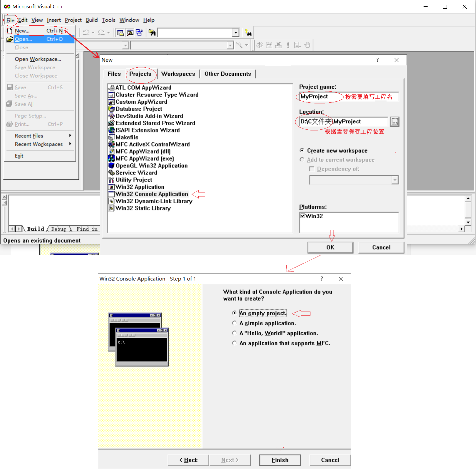Select An empty project radio button
Viewport: 476px width, 472px height.
pyautogui.click(x=234, y=313)
